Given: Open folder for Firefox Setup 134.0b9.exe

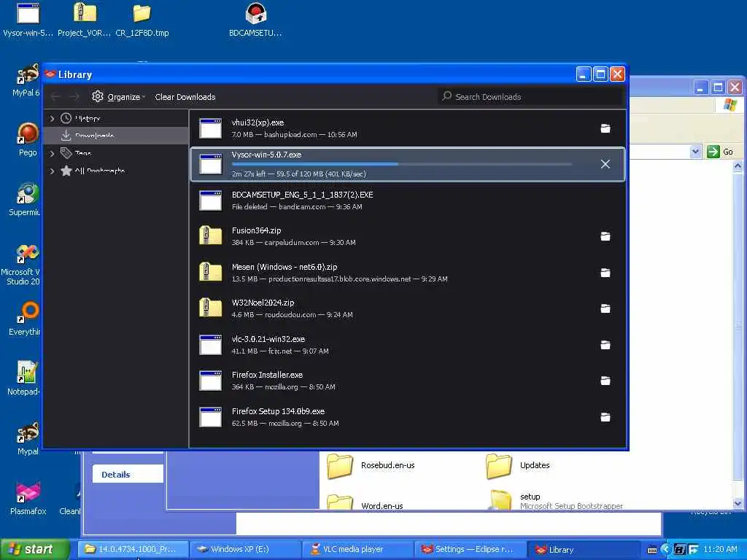Looking at the screenshot, I should [605, 417].
